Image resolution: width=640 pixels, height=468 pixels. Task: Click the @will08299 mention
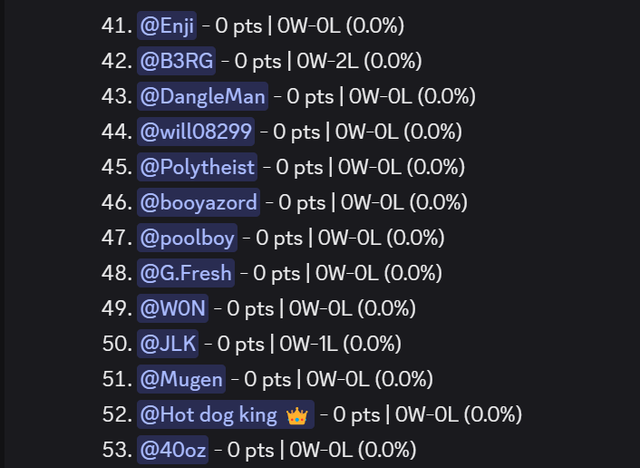tap(196, 132)
